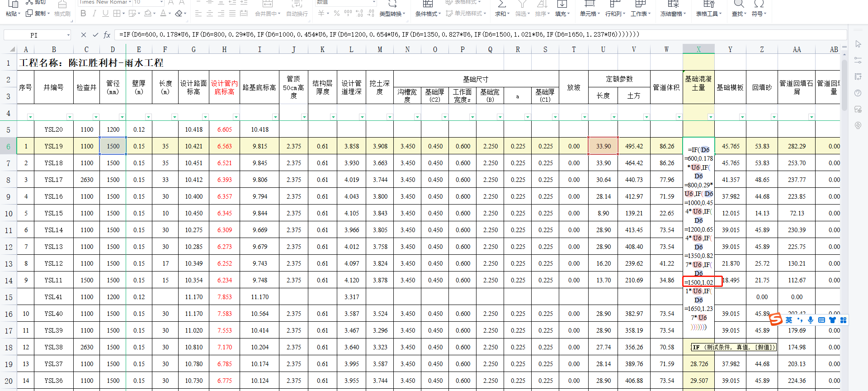Switch Sogou input language via 英 button
This screenshot has height=391, width=868.
point(789,320)
